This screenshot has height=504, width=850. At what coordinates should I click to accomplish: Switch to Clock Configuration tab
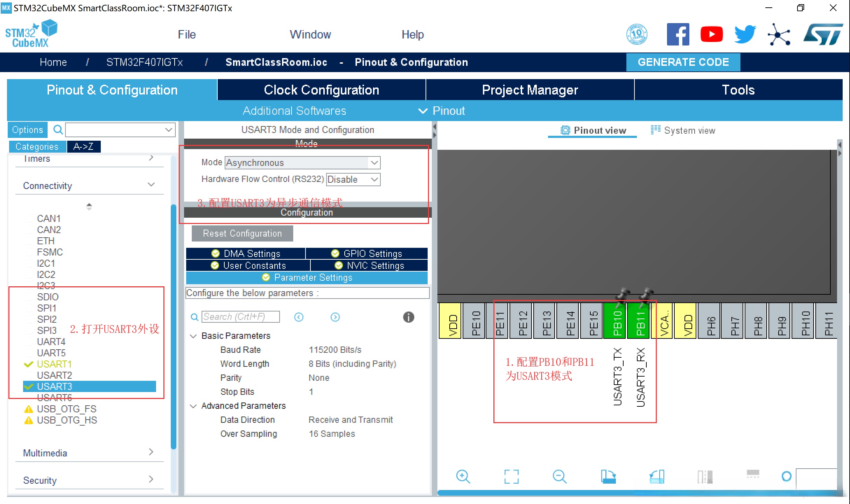(321, 90)
